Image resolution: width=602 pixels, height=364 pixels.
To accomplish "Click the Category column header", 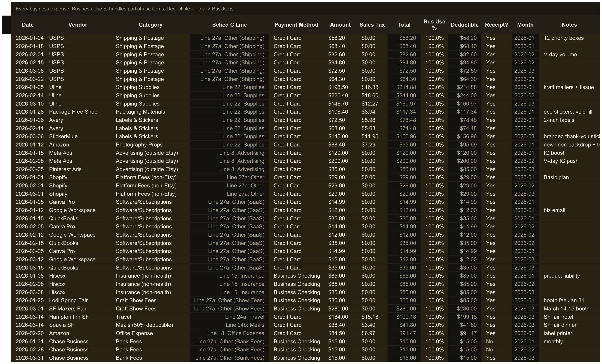I will pos(150,25).
